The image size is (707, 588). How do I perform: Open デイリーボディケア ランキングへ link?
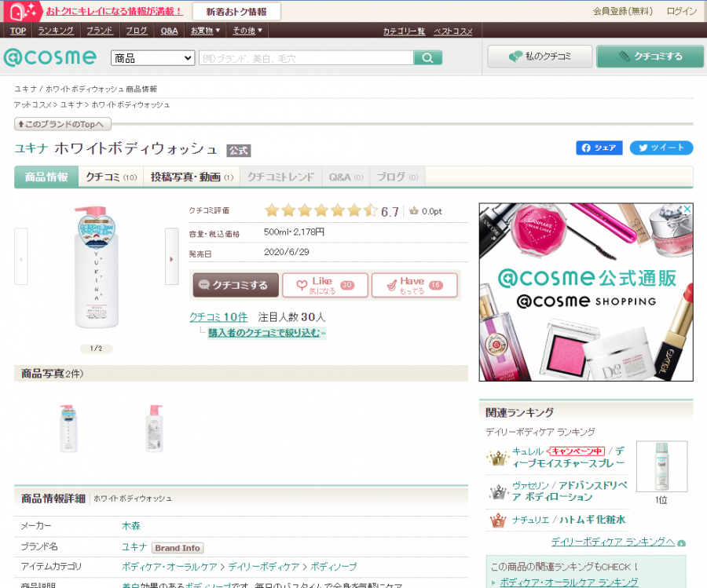coord(613,542)
